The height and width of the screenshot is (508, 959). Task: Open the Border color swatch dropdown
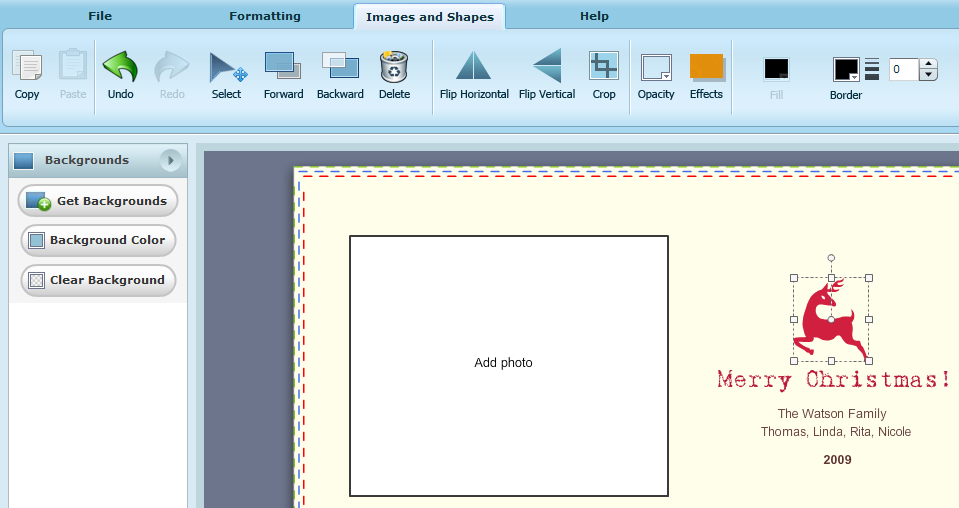coord(846,70)
